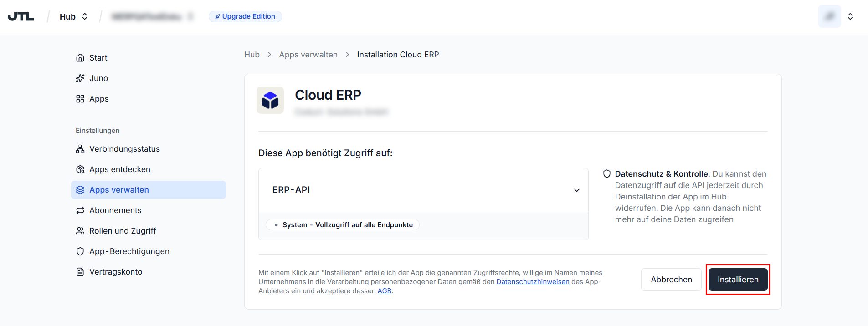Screen dimensions: 868x326
Task: Click the App-Berechtigungen shield icon
Action: (80, 251)
